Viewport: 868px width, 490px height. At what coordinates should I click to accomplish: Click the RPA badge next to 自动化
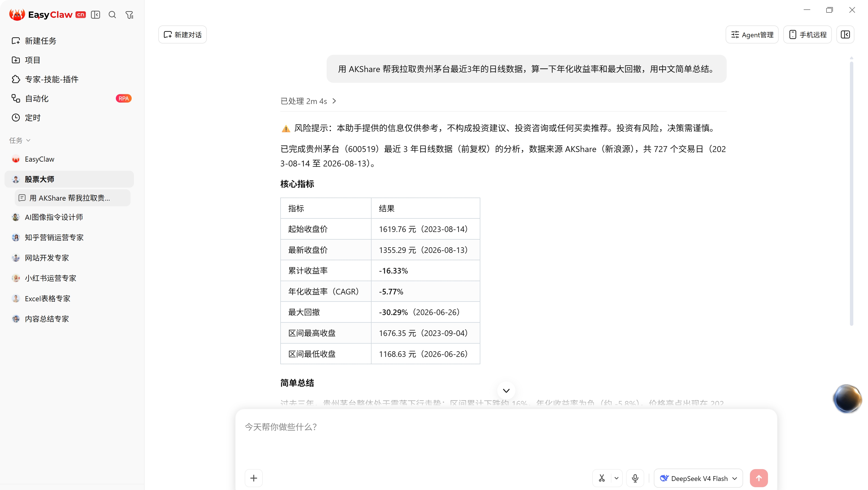tap(123, 98)
